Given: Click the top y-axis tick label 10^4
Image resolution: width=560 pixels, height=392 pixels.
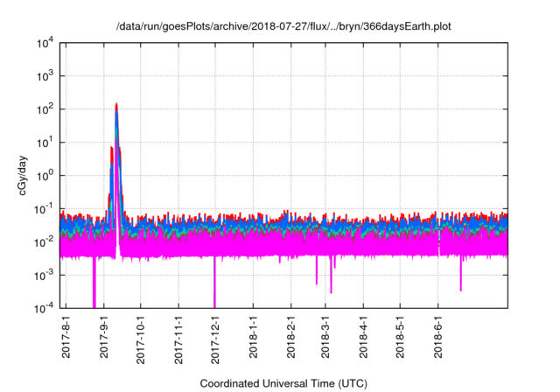Looking at the screenshot, I should (46, 43).
